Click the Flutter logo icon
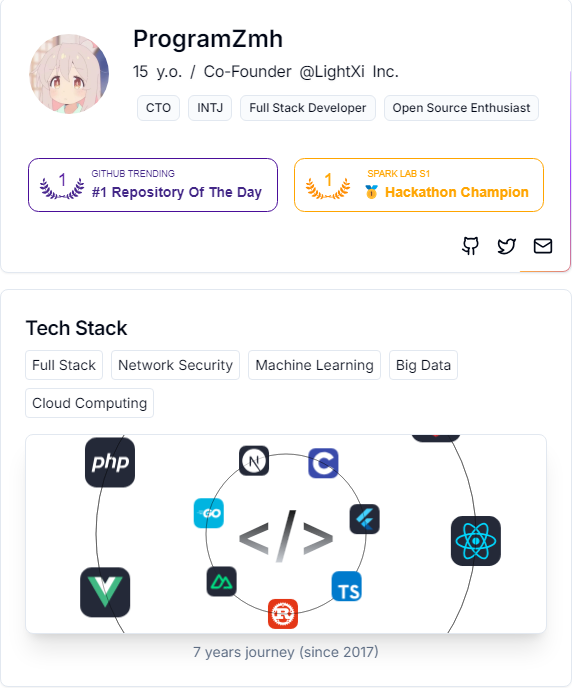 (x=365, y=519)
